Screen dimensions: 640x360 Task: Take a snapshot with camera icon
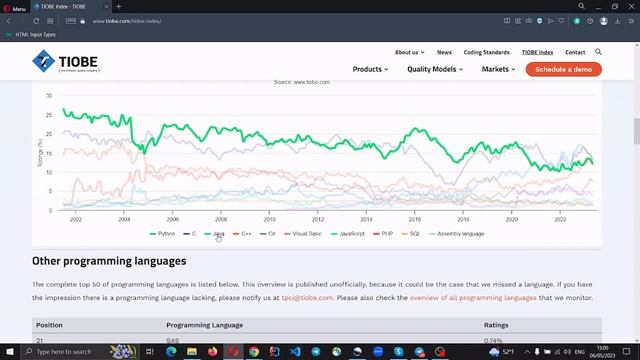click(529, 21)
